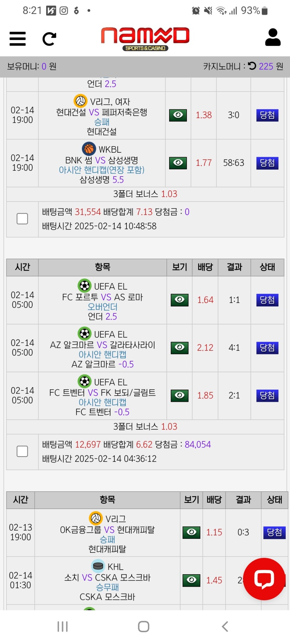Open the red live chat bubble

tap(264, 579)
